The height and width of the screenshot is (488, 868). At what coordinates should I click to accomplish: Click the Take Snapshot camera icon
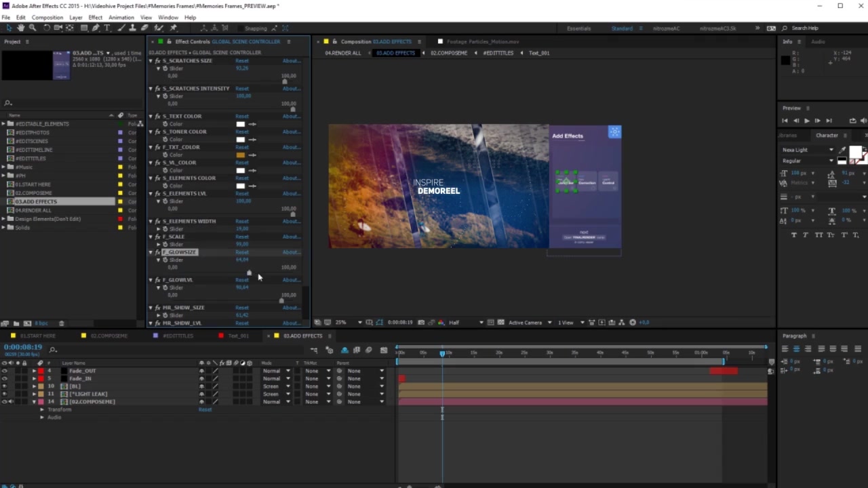421,323
